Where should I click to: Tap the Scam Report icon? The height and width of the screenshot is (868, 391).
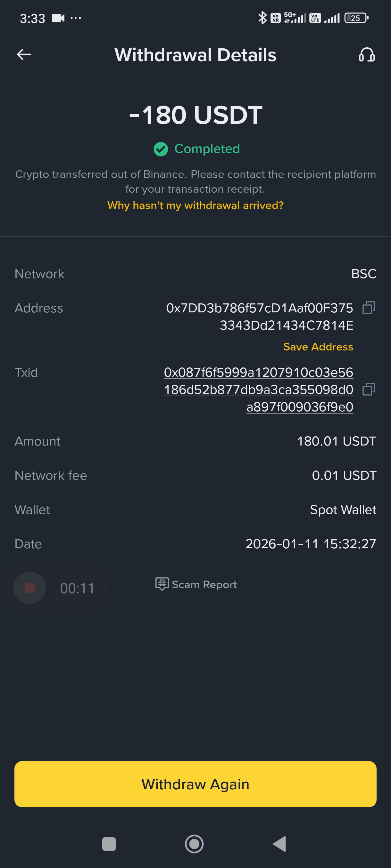tap(162, 584)
